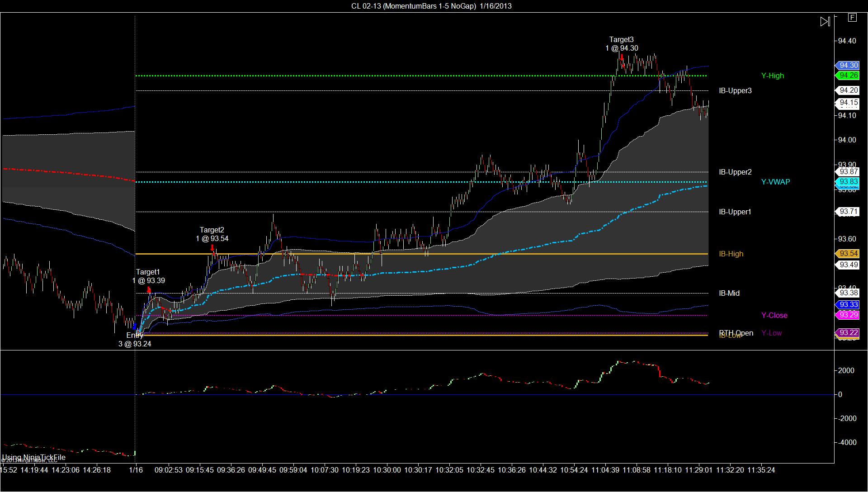Click the 11:29:01 time axis label
This screenshot has width=868, height=492.
tap(698, 470)
